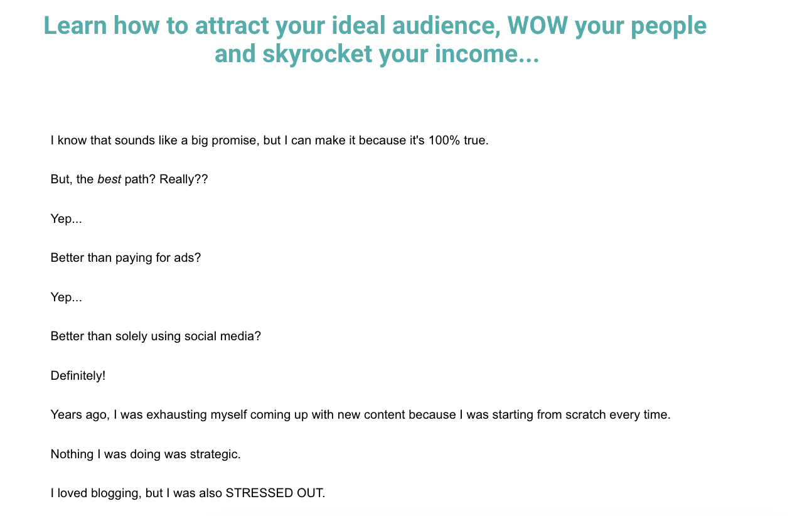The image size is (812, 516).
Task: Click "Better than paying for ads?" line
Action: 126,258
